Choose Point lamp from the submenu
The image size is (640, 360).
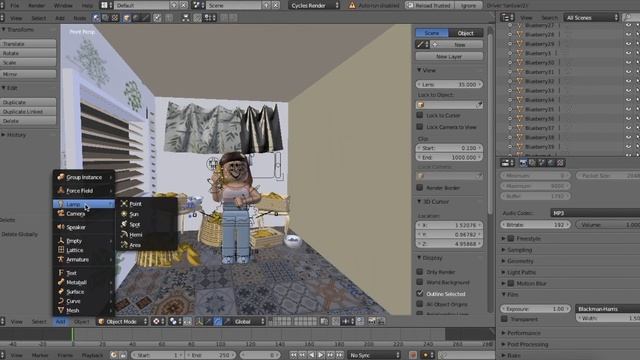point(147,204)
